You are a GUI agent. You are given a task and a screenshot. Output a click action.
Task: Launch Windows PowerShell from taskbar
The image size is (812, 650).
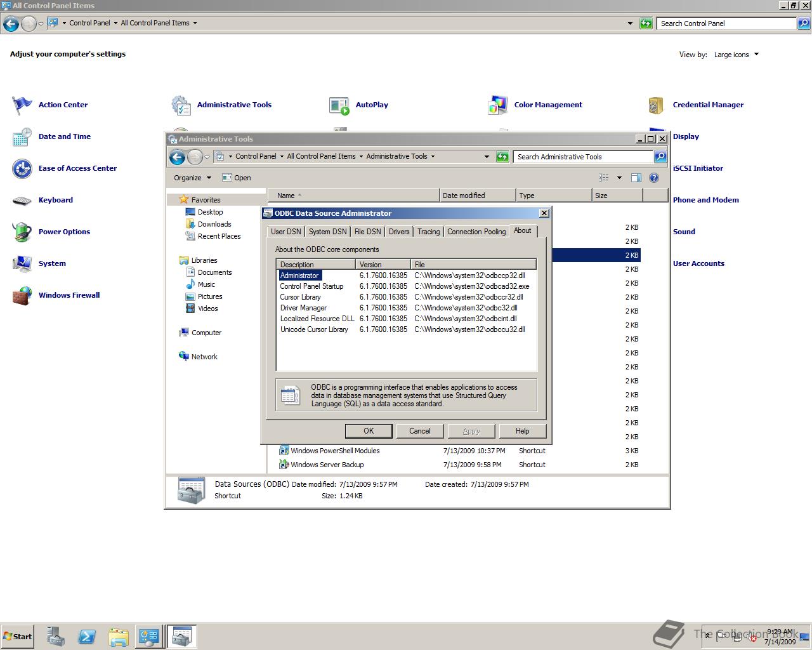coord(87,637)
